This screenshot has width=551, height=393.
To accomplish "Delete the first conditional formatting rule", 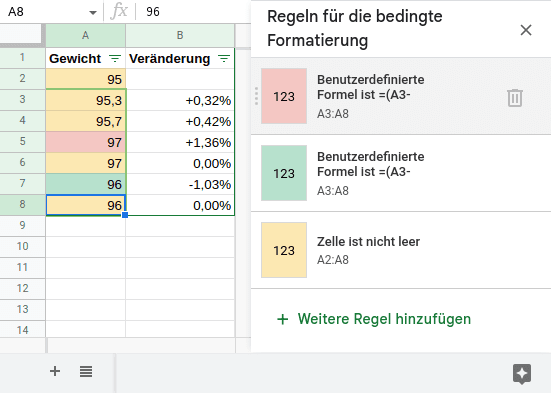I will click(x=515, y=98).
